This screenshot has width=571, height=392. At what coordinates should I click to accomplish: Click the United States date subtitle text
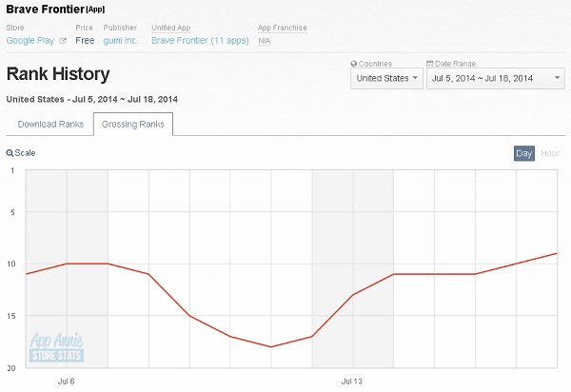[x=91, y=99]
